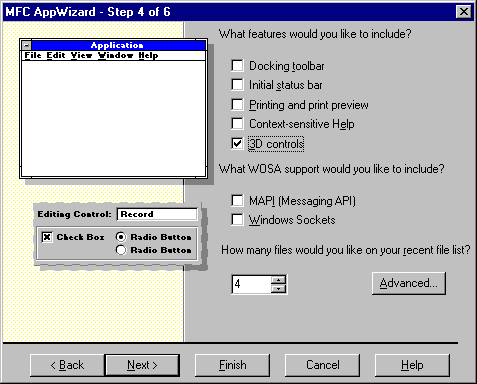477x384 pixels.
Task: Proceed with the Next button
Action: pyautogui.click(x=142, y=365)
